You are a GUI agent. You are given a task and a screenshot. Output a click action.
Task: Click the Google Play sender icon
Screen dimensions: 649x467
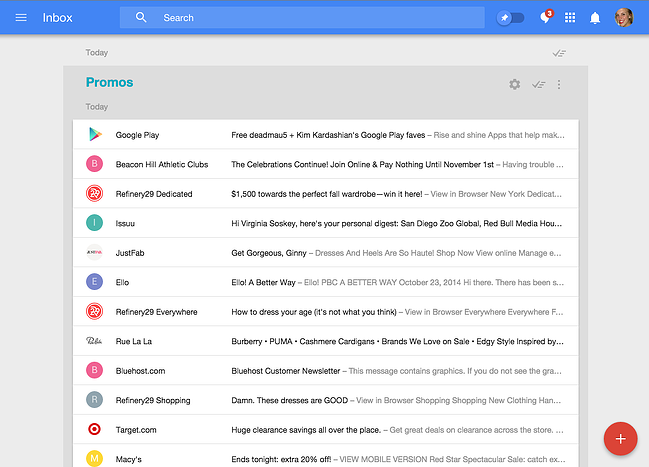pyautogui.click(x=95, y=134)
